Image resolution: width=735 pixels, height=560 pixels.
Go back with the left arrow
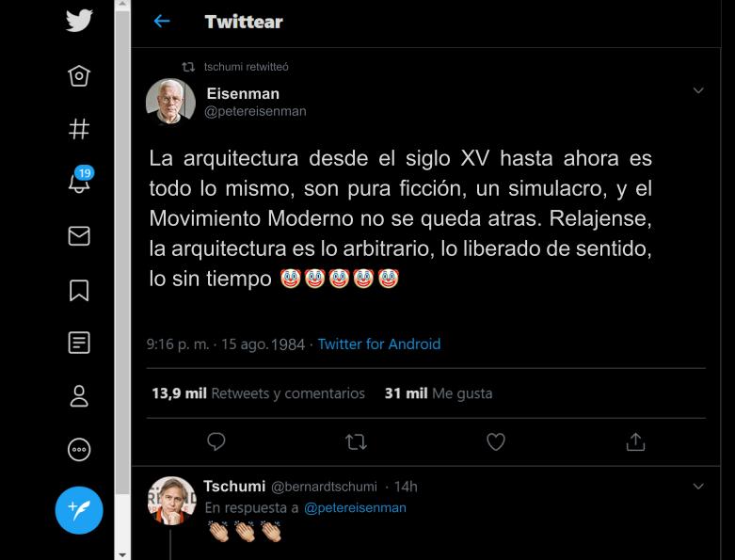point(162,21)
